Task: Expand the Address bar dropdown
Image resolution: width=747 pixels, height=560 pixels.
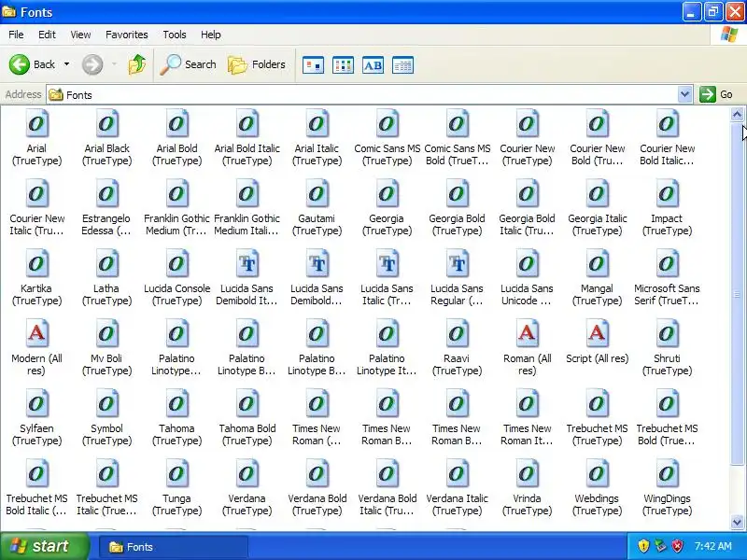Action: (684, 94)
